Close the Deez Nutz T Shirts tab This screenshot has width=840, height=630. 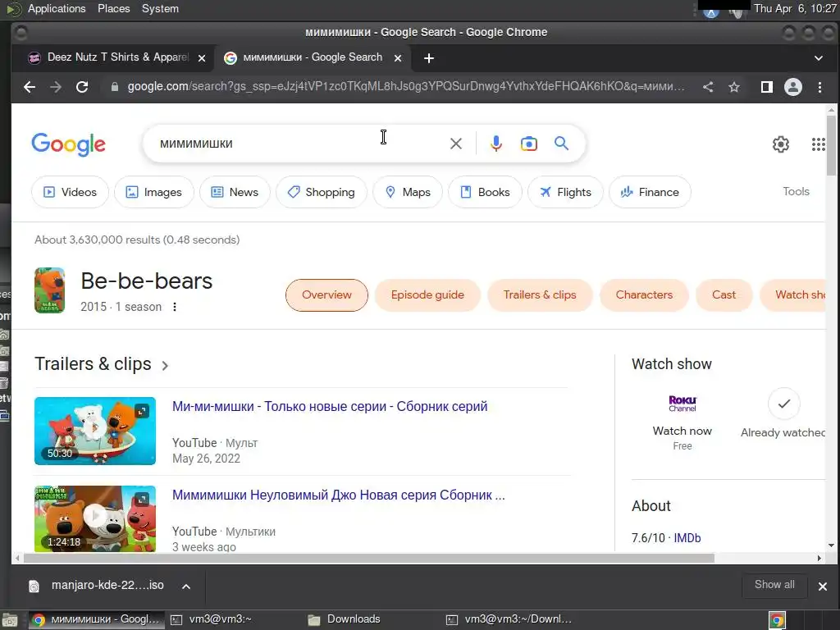click(x=202, y=58)
